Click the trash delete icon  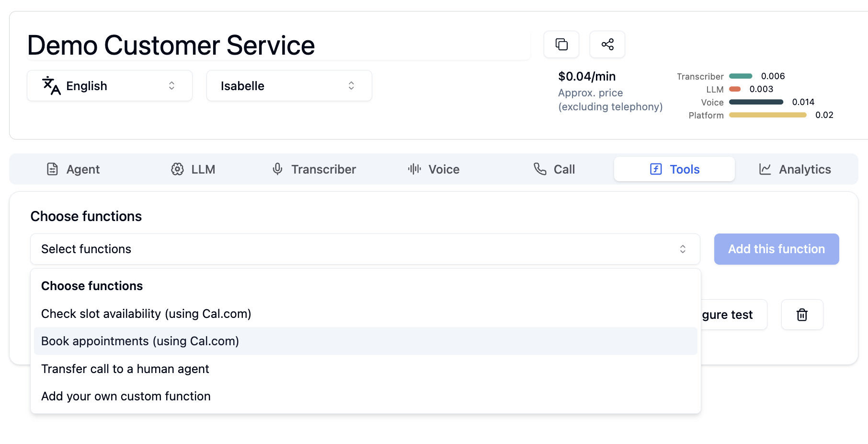[x=802, y=315]
